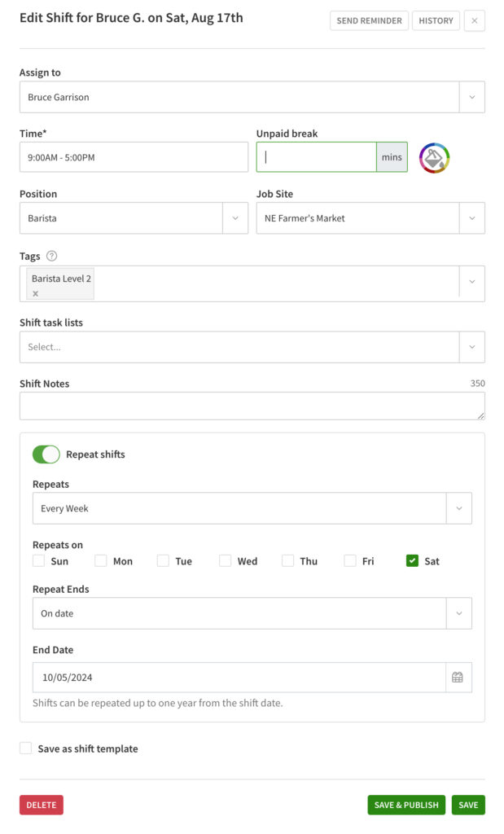Click the SEND REMINDER button
504x834 pixels.
[x=369, y=20]
